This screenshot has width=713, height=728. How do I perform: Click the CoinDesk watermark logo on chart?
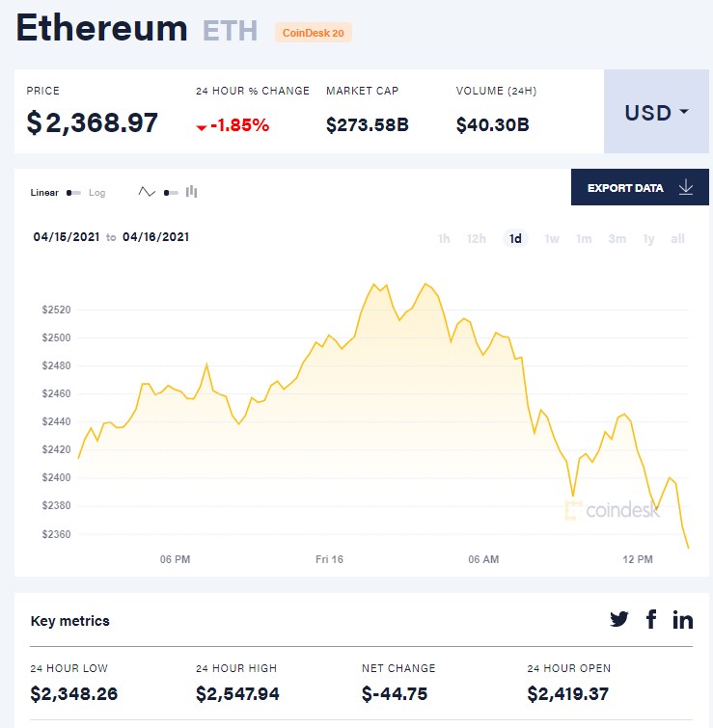point(612,510)
